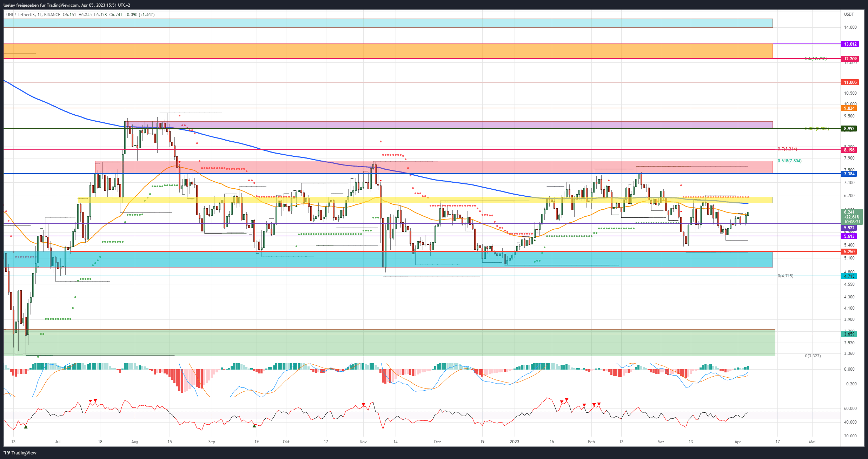The width and height of the screenshot is (868, 459).
Task: Click the Jul label on time axis
Action: pos(58,442)
